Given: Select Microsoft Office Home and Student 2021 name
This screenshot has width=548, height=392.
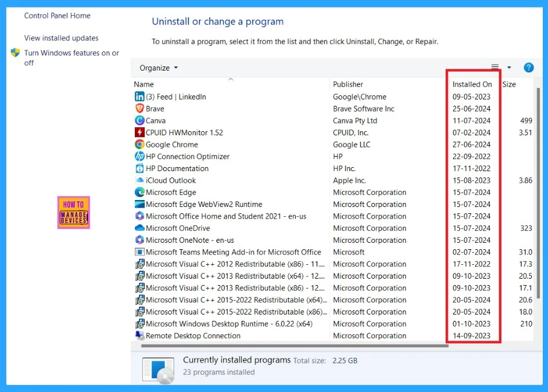Looking at the screenshot, I should [226, 216].
